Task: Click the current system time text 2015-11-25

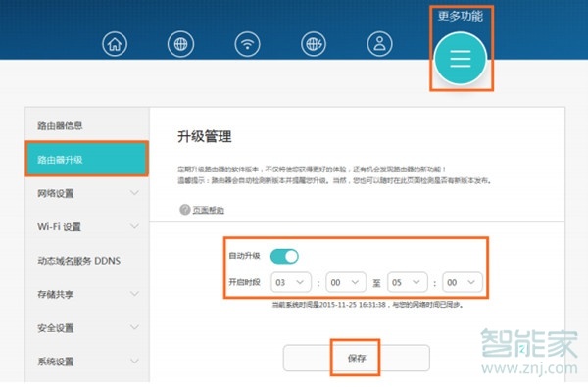Action: click(x=367, y=305)
